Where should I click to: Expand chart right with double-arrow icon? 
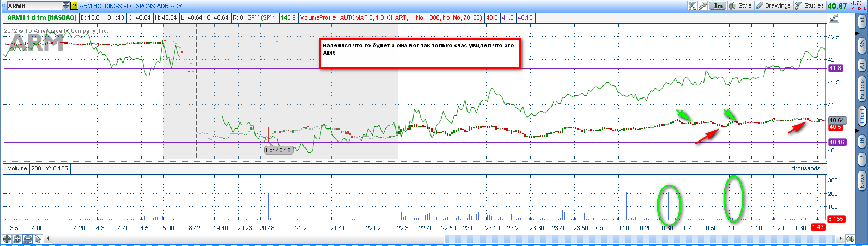click(850, 239)
